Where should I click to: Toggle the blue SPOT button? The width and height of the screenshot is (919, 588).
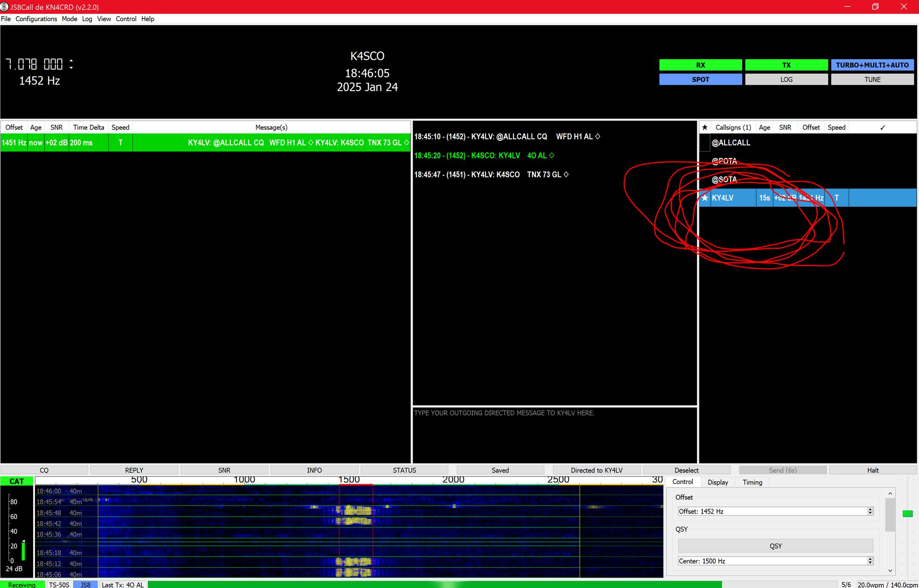(x=700, y=79)
